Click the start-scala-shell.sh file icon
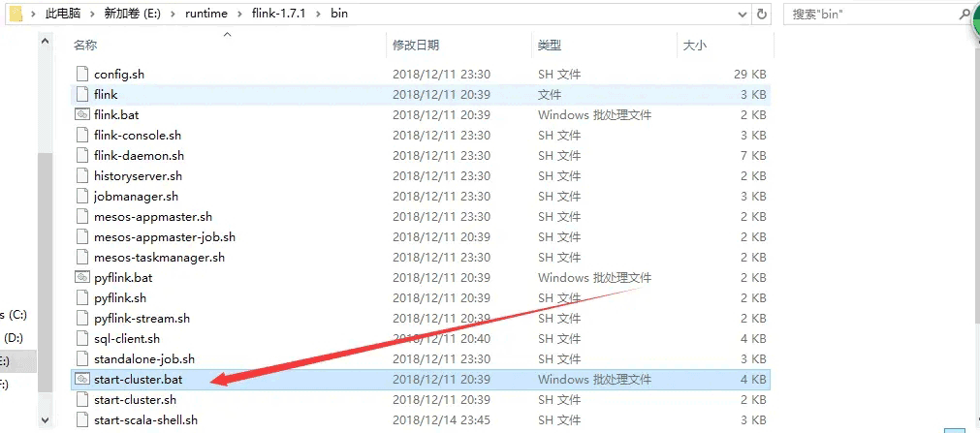Screen dimensions: 980x433 [82, 419]
